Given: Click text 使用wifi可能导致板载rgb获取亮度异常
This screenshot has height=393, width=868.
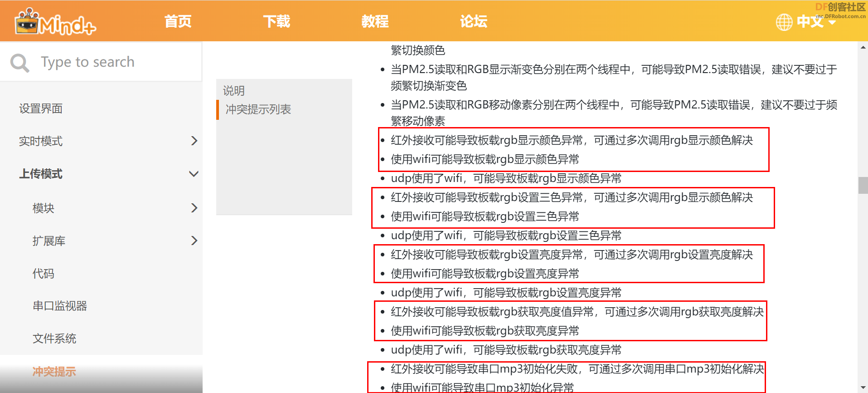Looking at the screenshot, I should click(485, 331).
